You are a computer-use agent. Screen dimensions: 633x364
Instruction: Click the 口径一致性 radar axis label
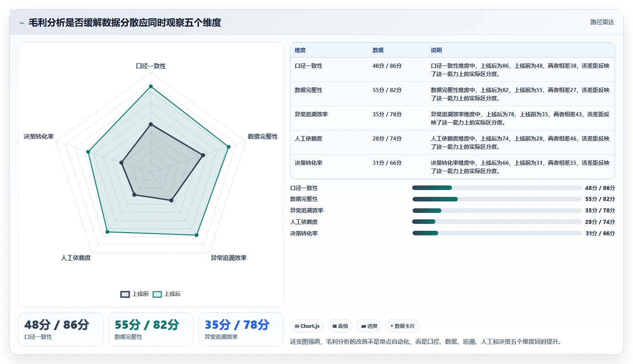tap(151, 66)
